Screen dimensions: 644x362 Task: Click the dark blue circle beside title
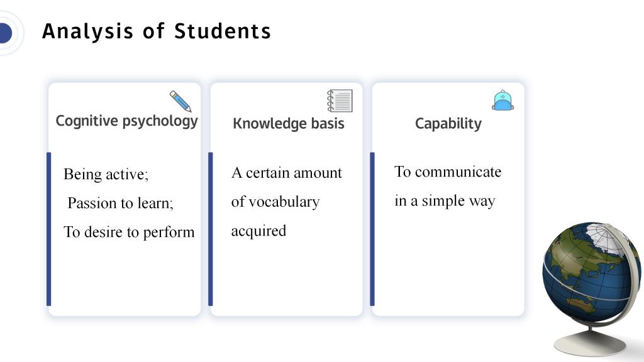coord(6,33)
